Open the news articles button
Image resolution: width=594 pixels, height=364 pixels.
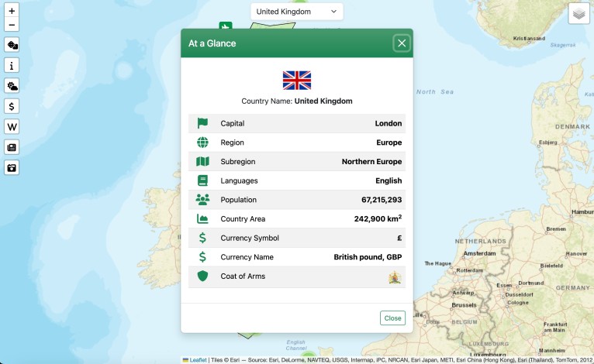pos(12,147)
